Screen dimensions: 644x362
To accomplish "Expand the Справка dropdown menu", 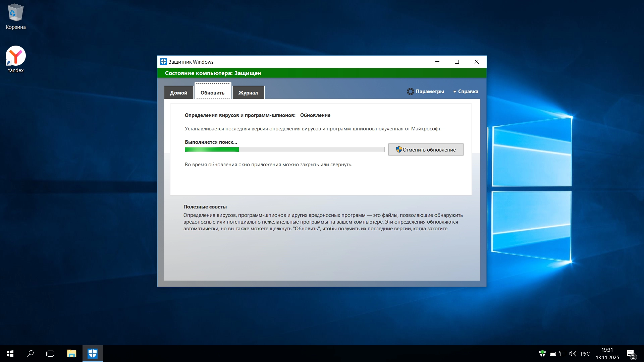I will [x=466, y=92].
